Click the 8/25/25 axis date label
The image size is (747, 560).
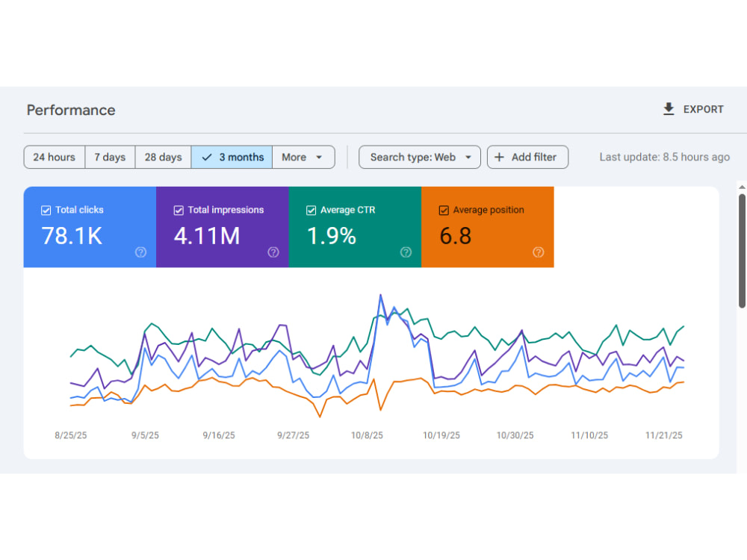point(70,435)
